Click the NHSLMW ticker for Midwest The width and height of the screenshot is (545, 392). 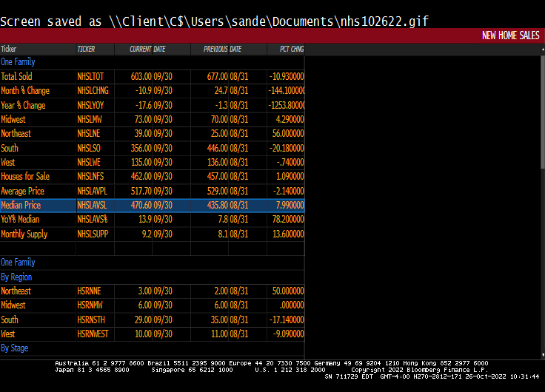(89, 119)
